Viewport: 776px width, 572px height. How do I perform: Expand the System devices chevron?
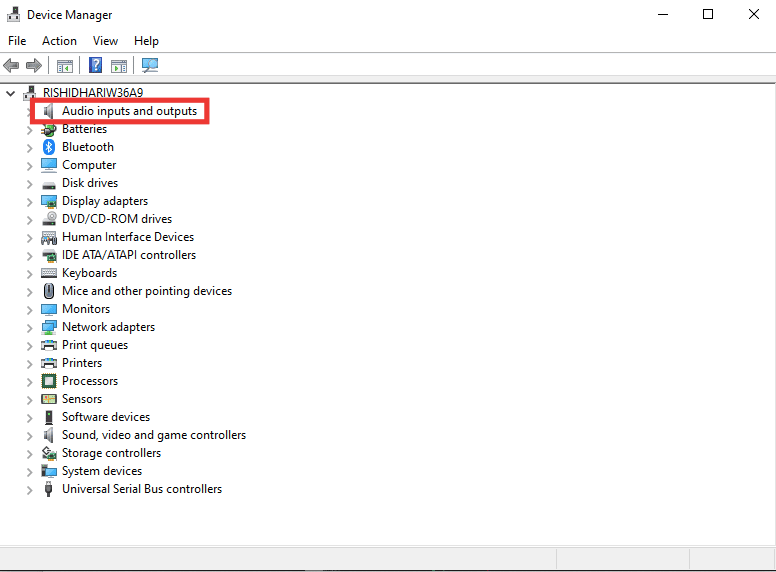point(29,472)
